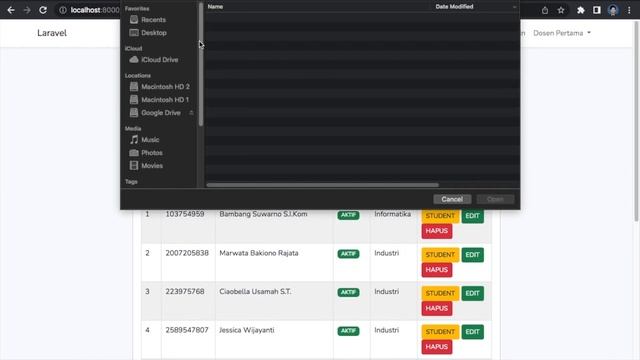This screenshot has height=360, width=640.
Task: Click the number 2007205838
Action: click(x=187, y=253)
